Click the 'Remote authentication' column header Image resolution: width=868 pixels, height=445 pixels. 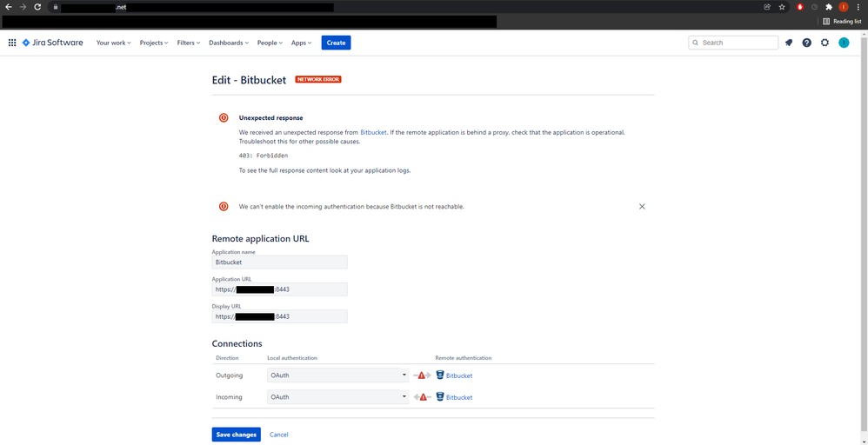tap(464, 358)
